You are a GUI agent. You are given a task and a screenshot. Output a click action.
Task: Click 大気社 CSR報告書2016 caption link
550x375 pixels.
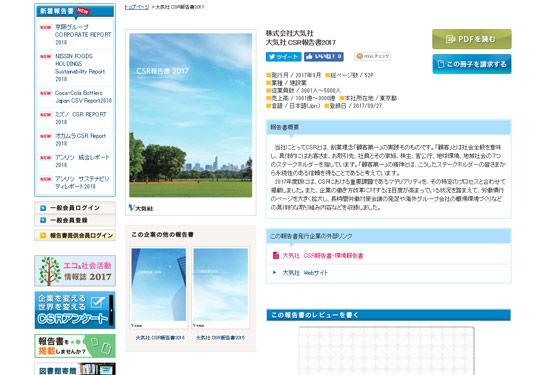pos(160,337)
